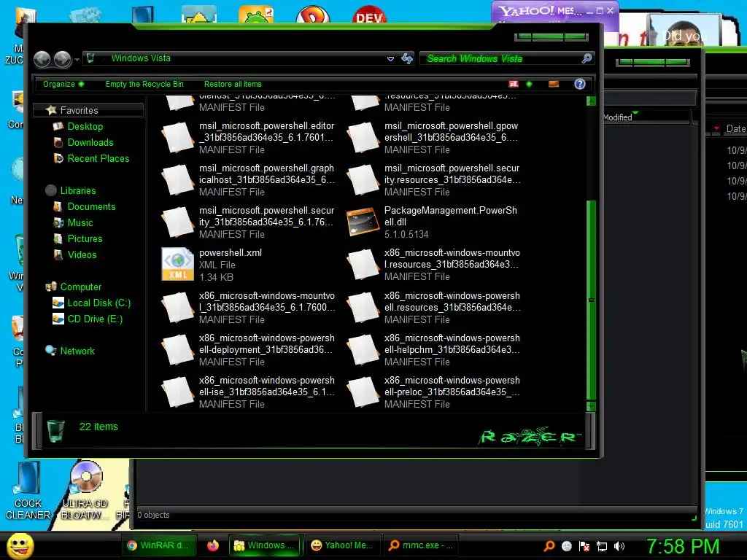Screen dimensions: 747x560
Task: Open the Organize menu
Action: (x=63, y=85)
